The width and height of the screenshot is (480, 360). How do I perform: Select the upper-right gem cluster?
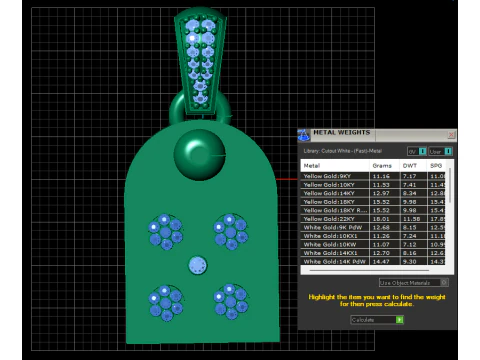pos(231,231)
